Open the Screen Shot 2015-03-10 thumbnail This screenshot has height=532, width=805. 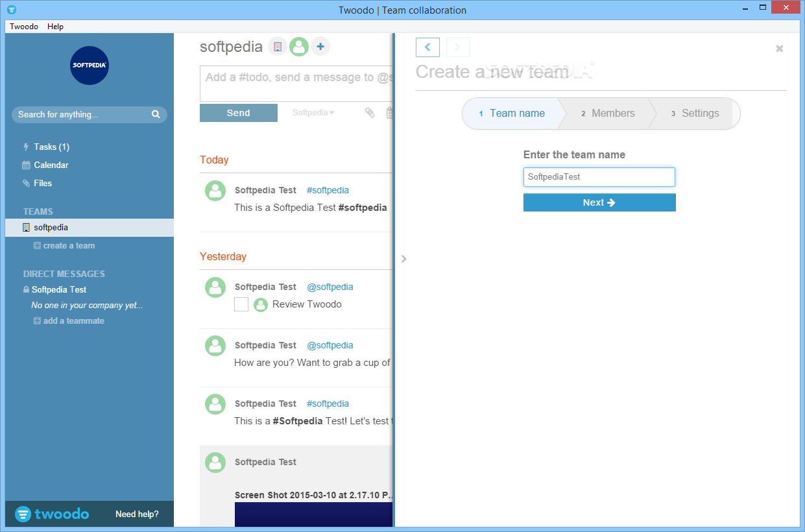click(x=314, y=514)
